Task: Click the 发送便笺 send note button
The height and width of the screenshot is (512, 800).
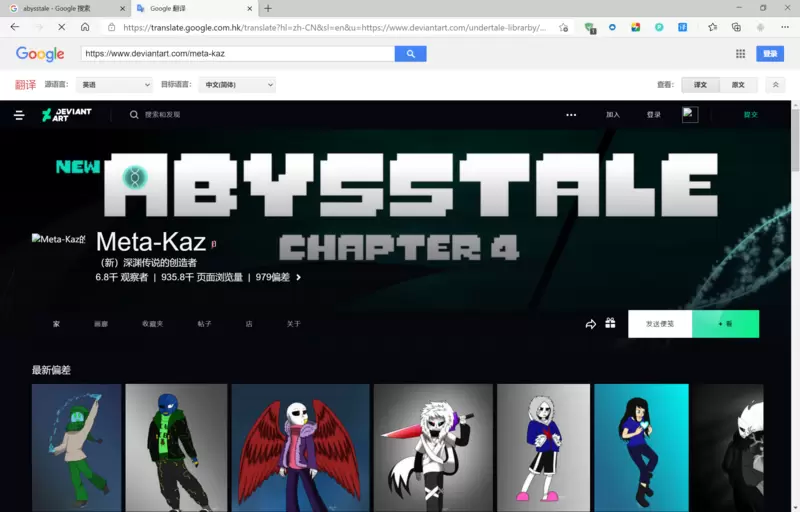Action: pyautogui.click(x=660, y=324)
